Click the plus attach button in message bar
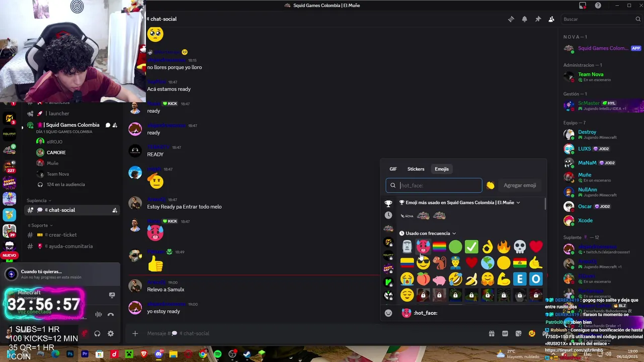The width and height of the screenshot is (644, 362). (x=135, y=333)
